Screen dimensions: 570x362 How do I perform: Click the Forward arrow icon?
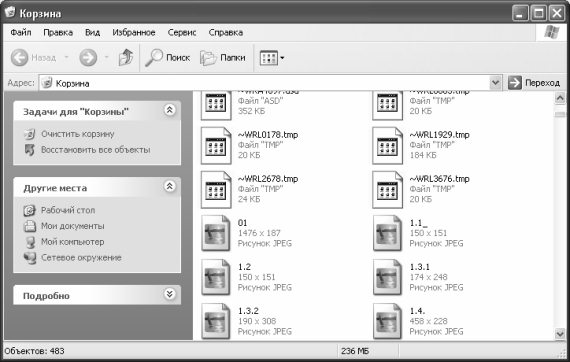pos(88,57)
